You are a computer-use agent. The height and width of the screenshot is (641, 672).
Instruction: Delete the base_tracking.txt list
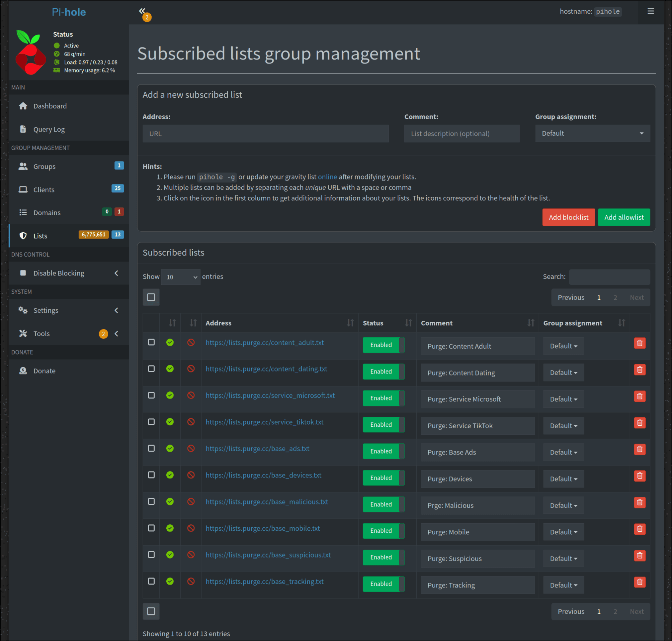click(639, 582)
